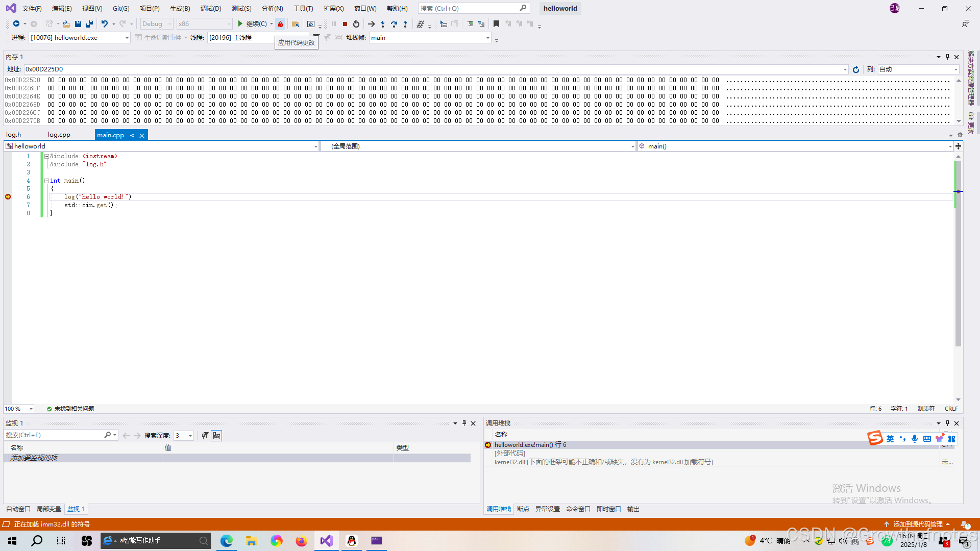This screenshot has width=980, height=551.
Task: Open the Immediate Window (即时窗口) tab
Action: click(608, 509)
